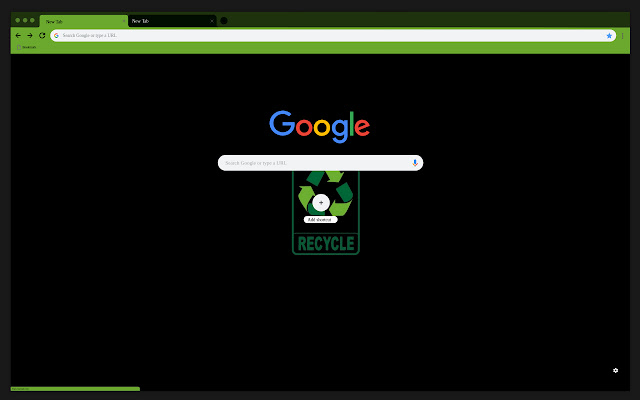Switch to the second New Tab tab
This screenshot has width=640, height=400.
click(x=172, y=21)
